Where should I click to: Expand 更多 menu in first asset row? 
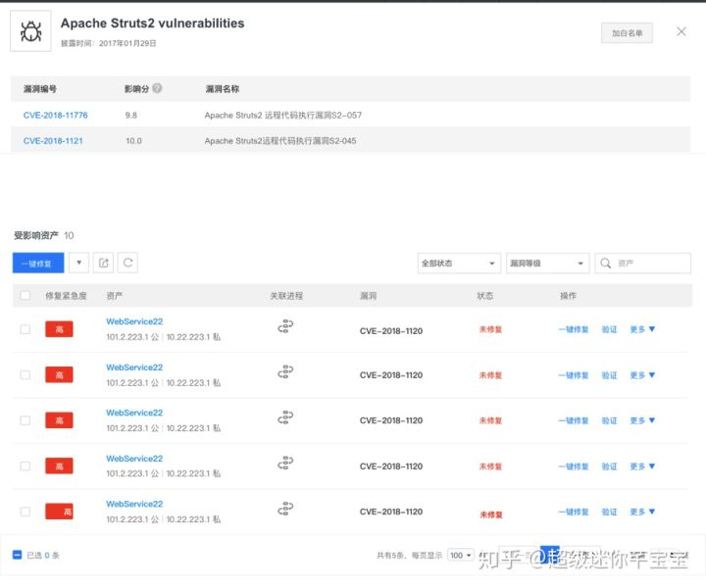click(x=642, y=329)
